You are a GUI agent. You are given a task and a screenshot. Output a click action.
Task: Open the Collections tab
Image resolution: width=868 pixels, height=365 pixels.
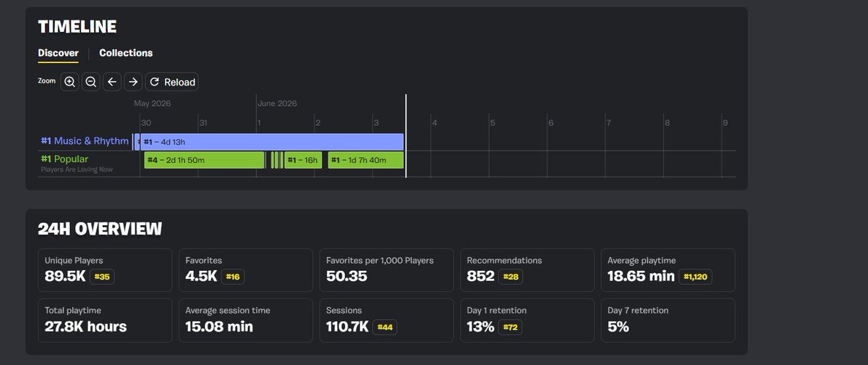click(126, 53)
